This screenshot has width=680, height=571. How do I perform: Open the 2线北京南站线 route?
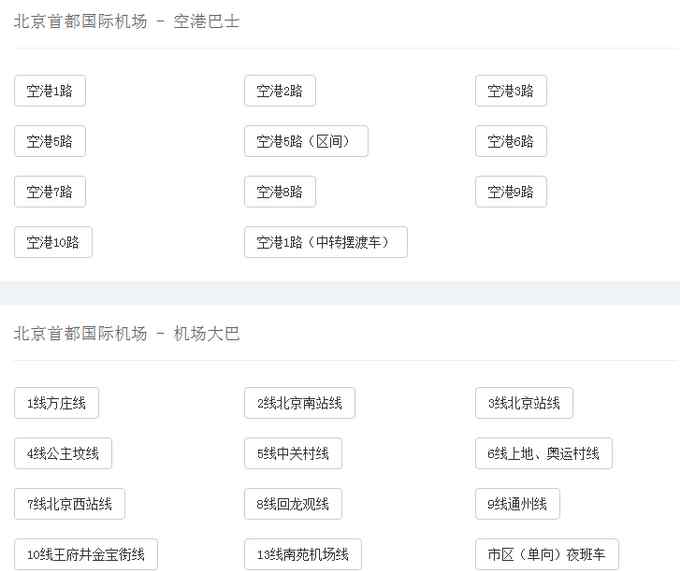coord(300,403)
